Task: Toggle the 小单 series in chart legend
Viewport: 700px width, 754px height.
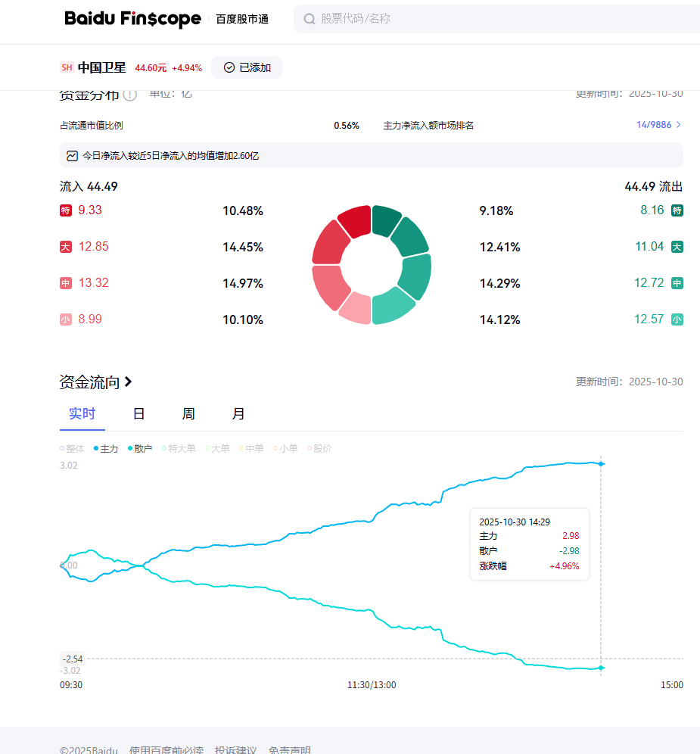Action: point(285,449)
